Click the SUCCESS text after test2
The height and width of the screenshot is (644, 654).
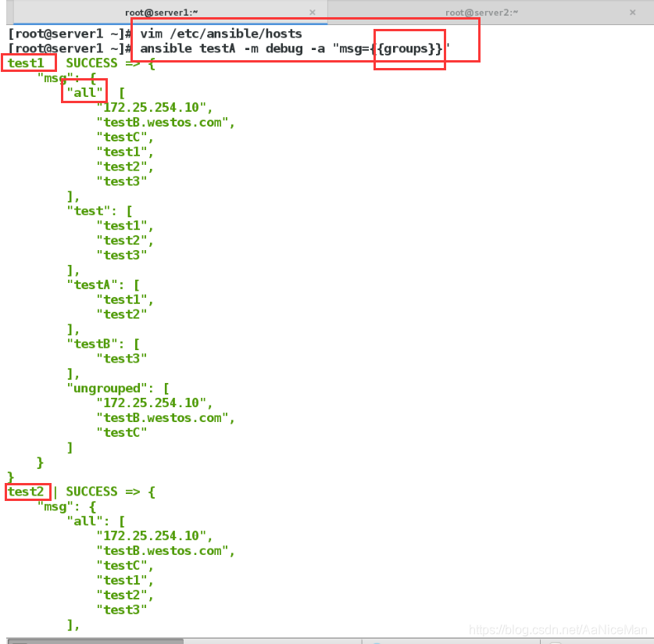click(x=91, y=492)
